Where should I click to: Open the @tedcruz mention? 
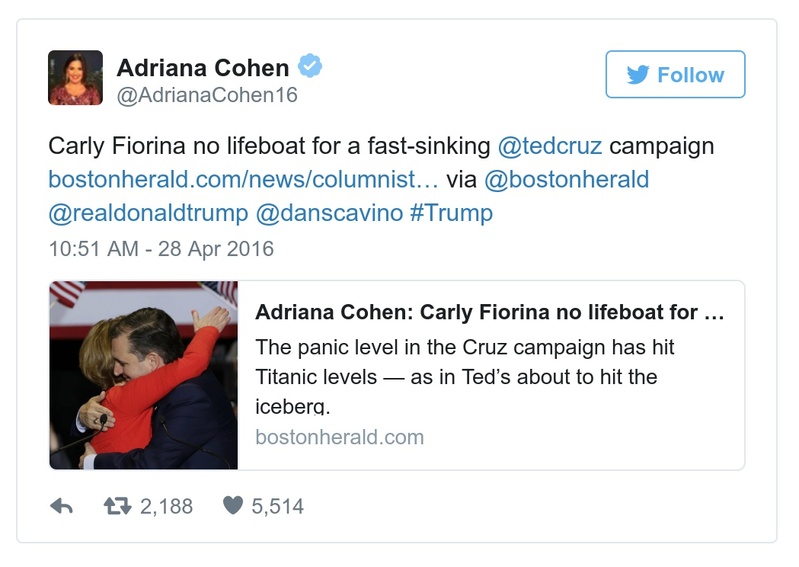(x=549, y=146)
